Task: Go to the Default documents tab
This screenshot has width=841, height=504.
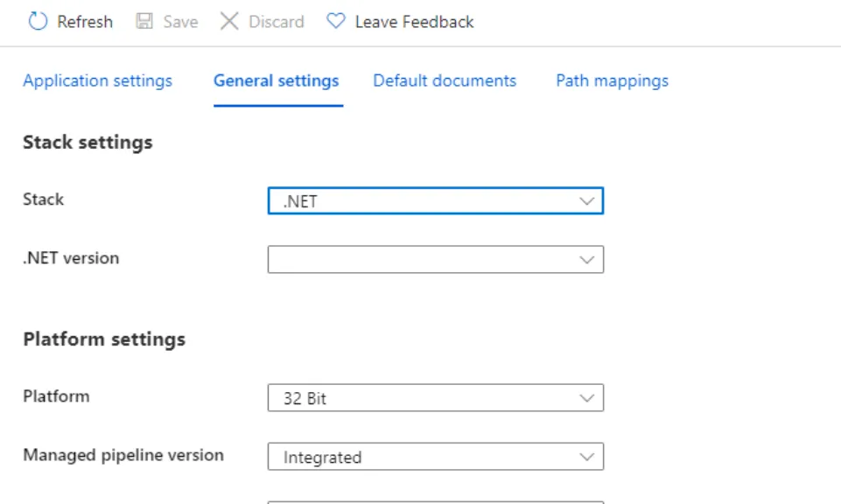Action: (445, 80)
